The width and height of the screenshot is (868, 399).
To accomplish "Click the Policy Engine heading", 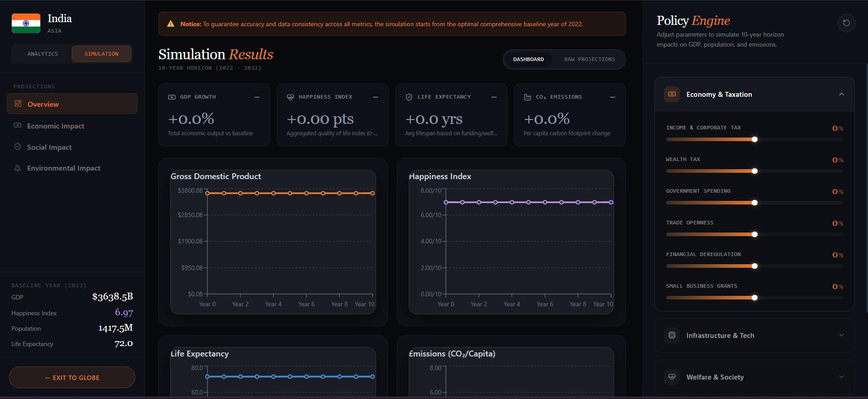I will 693,20.
